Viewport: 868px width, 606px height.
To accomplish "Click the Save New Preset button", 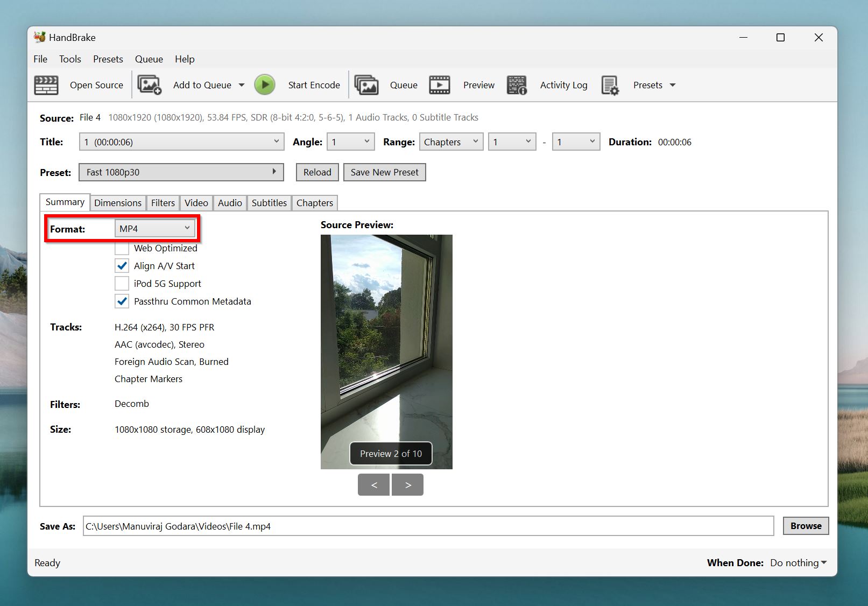I will point(384,172).
